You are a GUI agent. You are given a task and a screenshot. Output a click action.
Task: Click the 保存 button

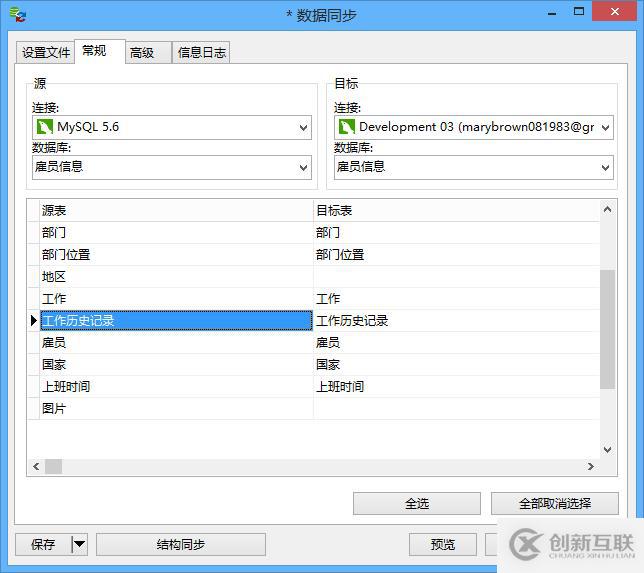43,544
